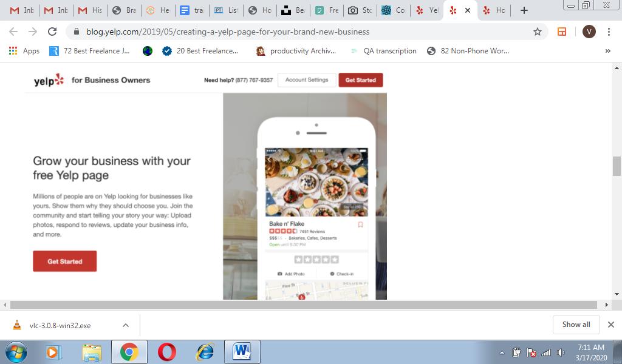622x364 pixels.
Task: Open the globe bookmark icon
Action: [148, 51]
